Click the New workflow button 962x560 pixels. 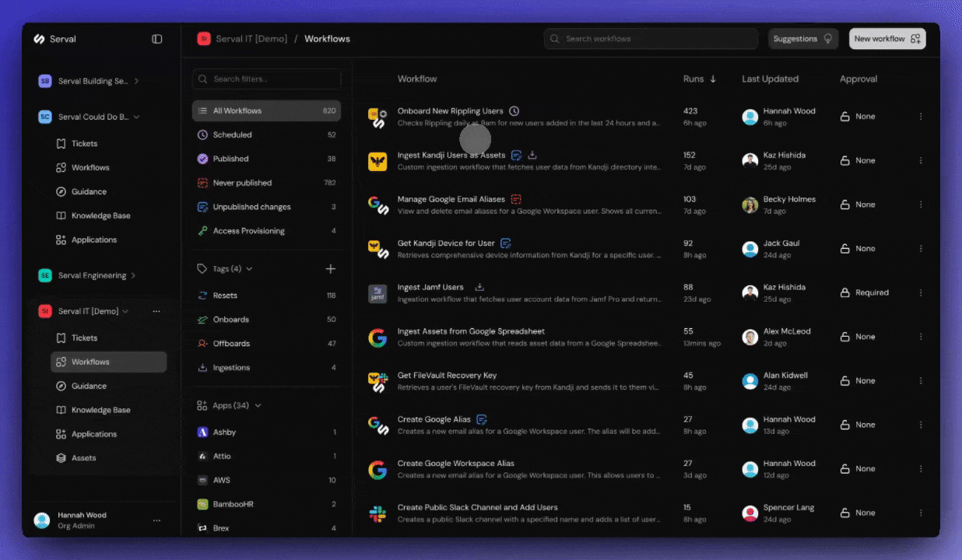[887, 37]
